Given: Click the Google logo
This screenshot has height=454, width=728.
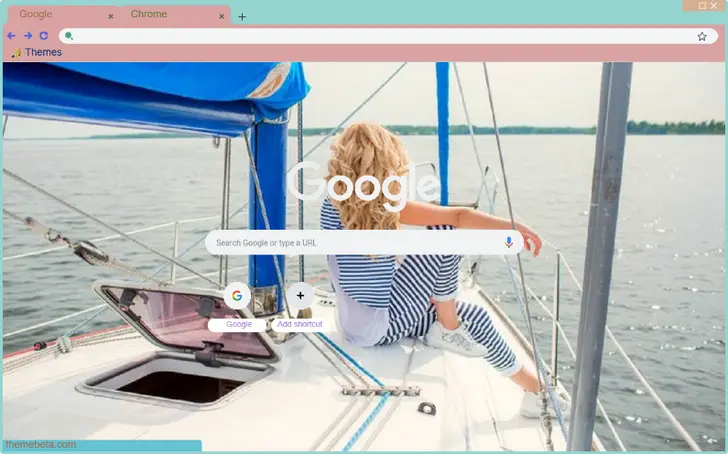Looking at the screenshot, I should click(364, 185).
